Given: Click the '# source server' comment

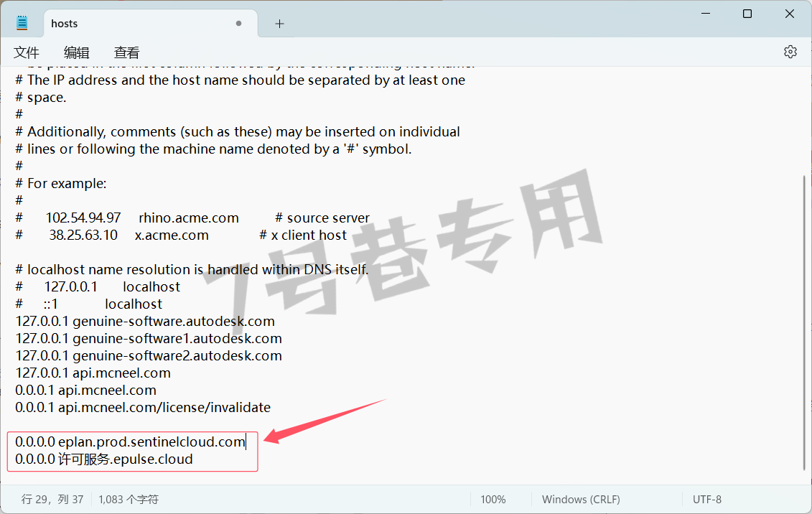Looking at the screenshot, I should point(322,218).
